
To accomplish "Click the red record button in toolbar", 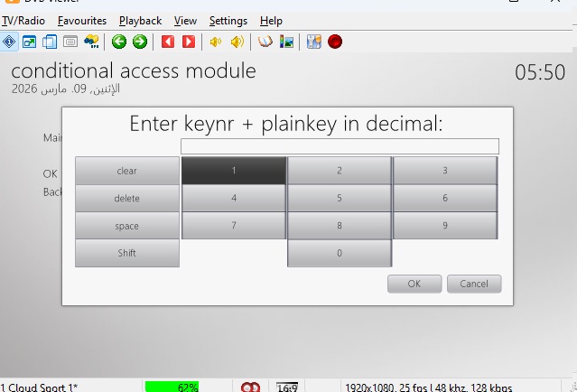I will click(335, 41).
